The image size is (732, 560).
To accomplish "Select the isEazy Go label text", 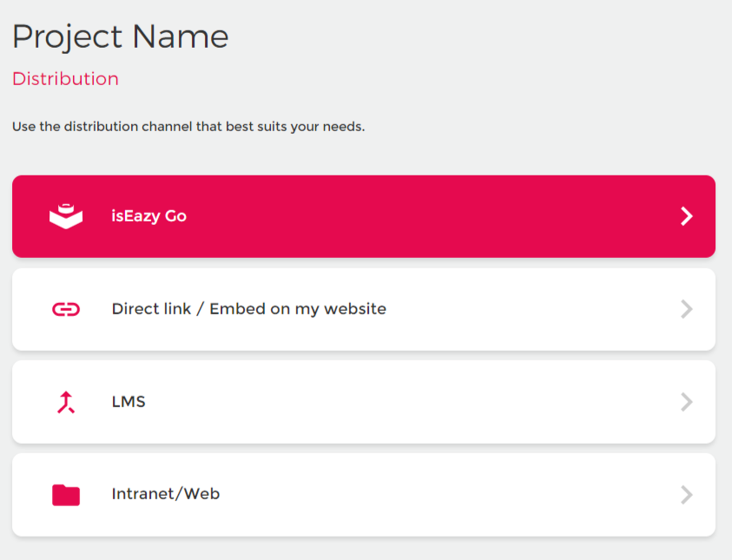I will pos(148,216).
